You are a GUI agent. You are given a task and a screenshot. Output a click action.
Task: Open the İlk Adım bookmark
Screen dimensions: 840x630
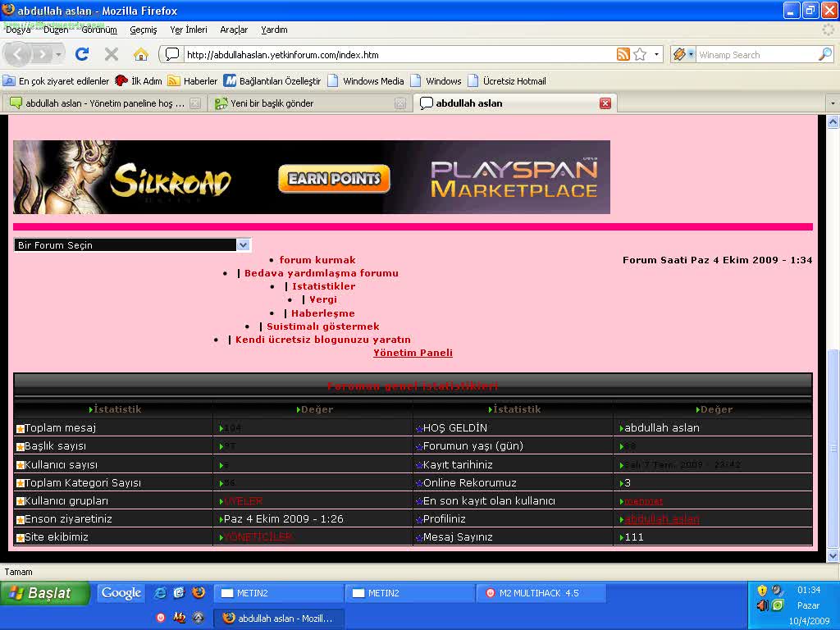point(139,81)
